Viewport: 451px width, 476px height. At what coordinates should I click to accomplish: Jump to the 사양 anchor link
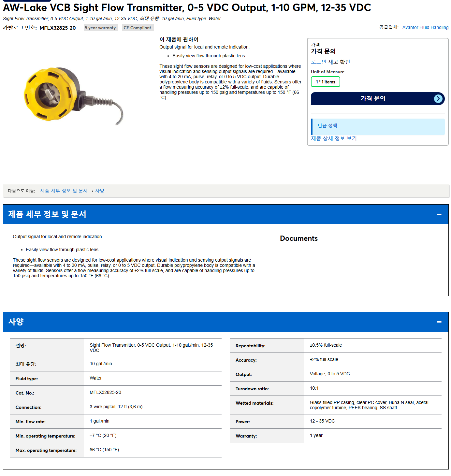click(100, 191)
